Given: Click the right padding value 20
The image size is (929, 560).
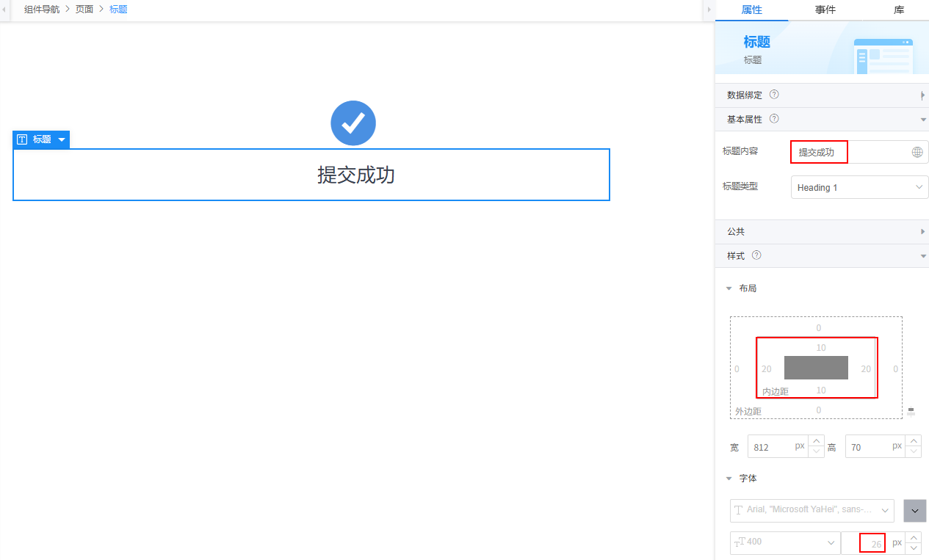Looking at the screenshot, I should point(866,368).
